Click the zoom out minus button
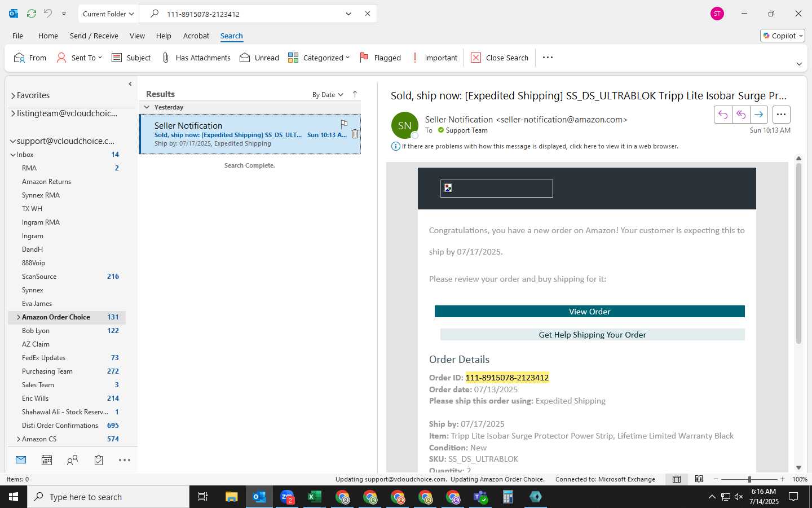The height and width of the screenshot is (508, 812). click(716, 479)
